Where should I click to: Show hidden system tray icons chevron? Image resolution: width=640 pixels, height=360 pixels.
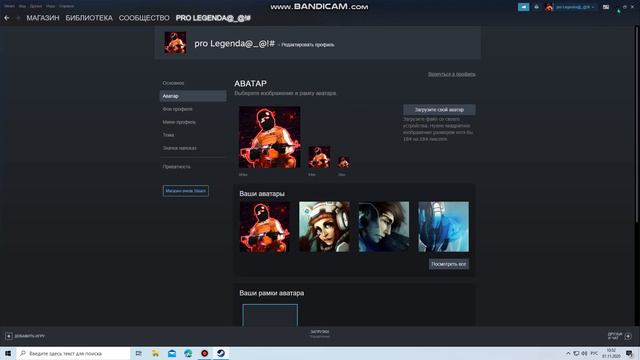568,353
